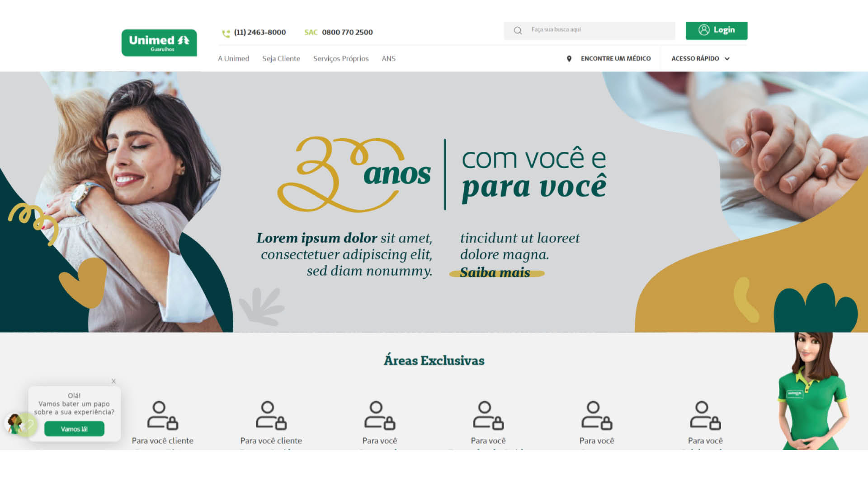This screenshot has height=488, width=868.
Task: Click the magnifier search icon
Action: pyautogui.click(x=518, y=31)
